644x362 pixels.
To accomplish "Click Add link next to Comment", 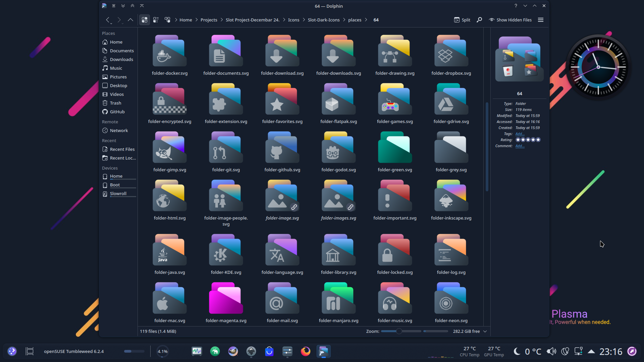I will click(x=520, y=146).
